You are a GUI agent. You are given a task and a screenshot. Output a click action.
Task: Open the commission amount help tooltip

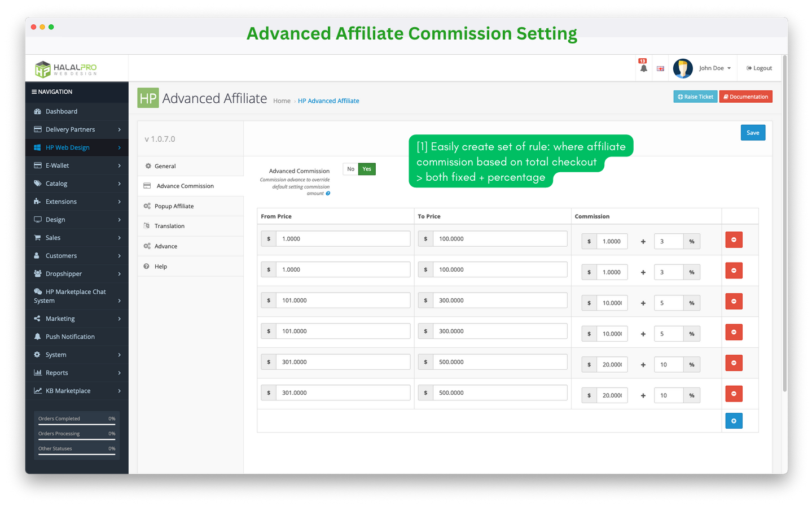(328, 193)
